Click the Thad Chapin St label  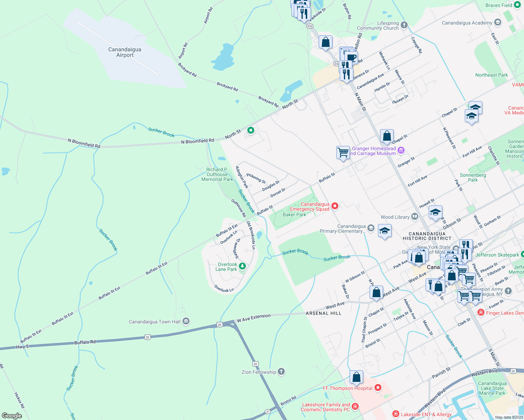364,330
